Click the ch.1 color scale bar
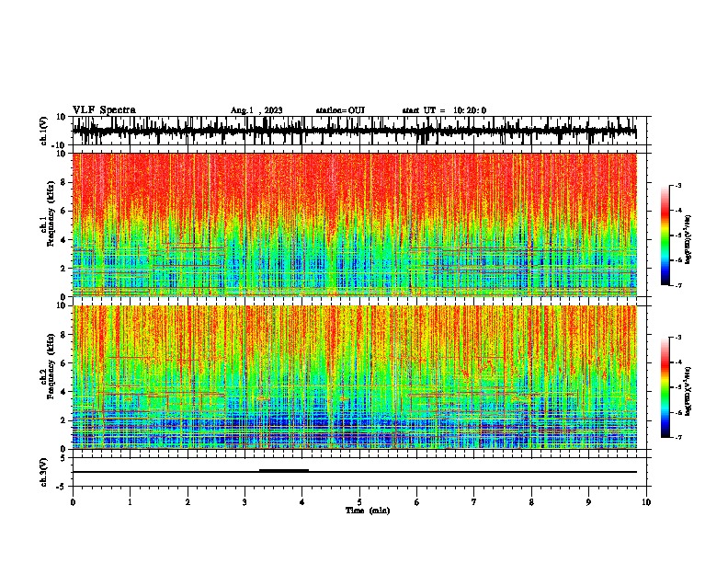 (665, 236)
